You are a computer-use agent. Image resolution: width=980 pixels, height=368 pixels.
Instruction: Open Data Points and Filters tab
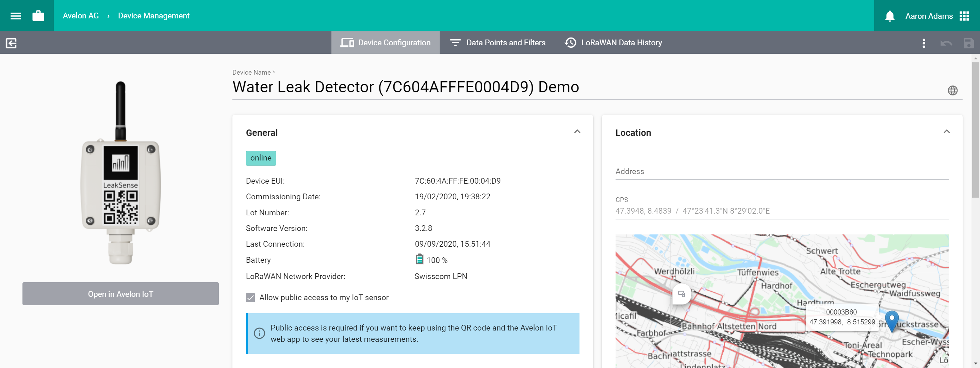tap(497, 43)
